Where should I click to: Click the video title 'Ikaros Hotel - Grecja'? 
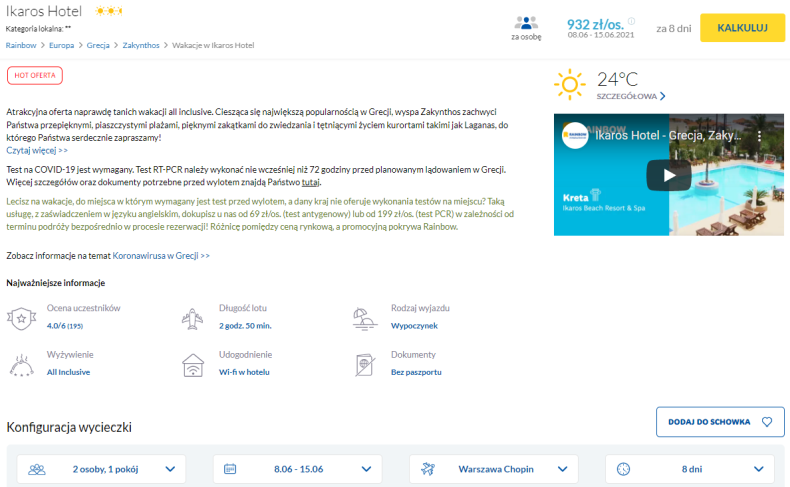pos(668,135)
